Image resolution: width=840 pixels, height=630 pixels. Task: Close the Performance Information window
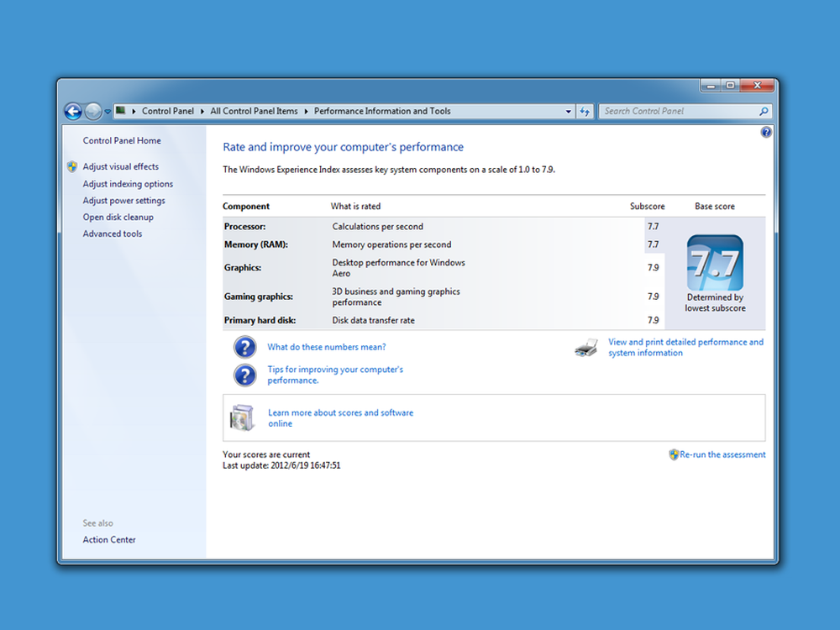click(757, 85)
